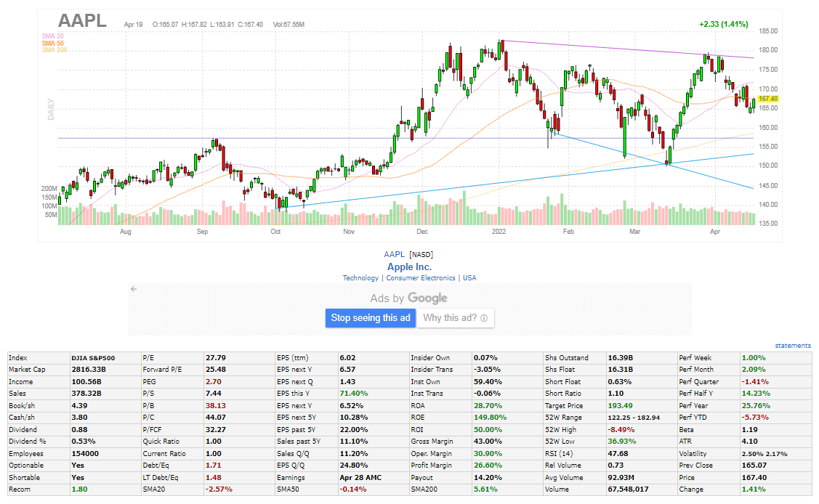The image size is (819, 504).
Task: Click the Profit Margin value 26.60%
Action: (x=488, y=466)
